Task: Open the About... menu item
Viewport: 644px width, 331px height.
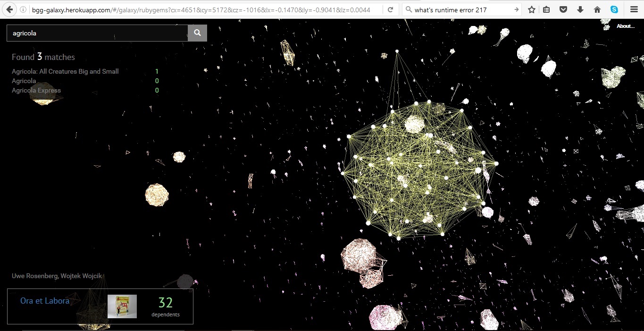Action: pos(625,26)
